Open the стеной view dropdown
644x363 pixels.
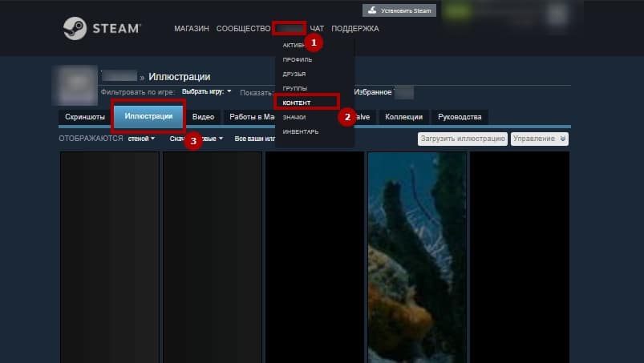141,139
